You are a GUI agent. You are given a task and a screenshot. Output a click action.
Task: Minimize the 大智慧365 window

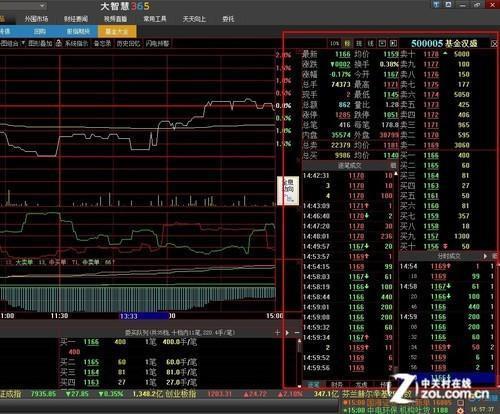pos(463,5)
